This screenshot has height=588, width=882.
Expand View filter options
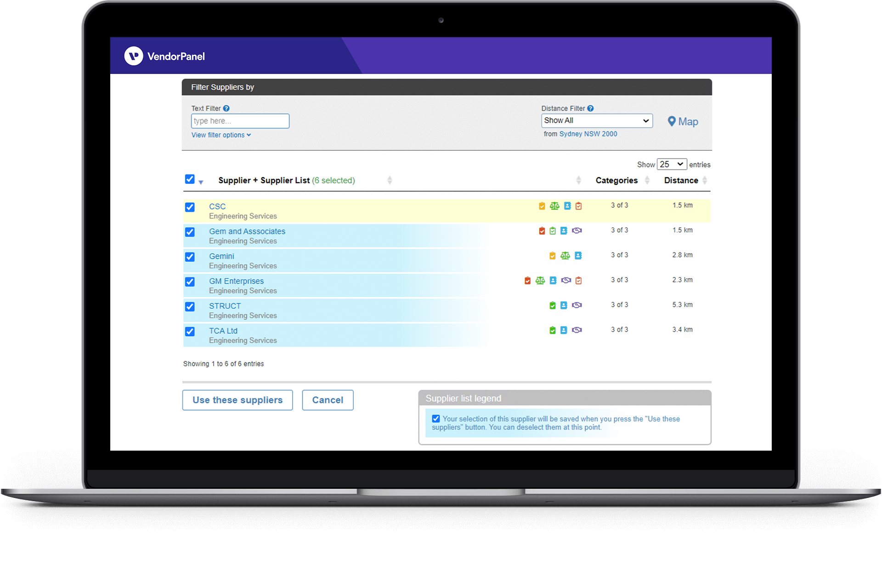221,135
